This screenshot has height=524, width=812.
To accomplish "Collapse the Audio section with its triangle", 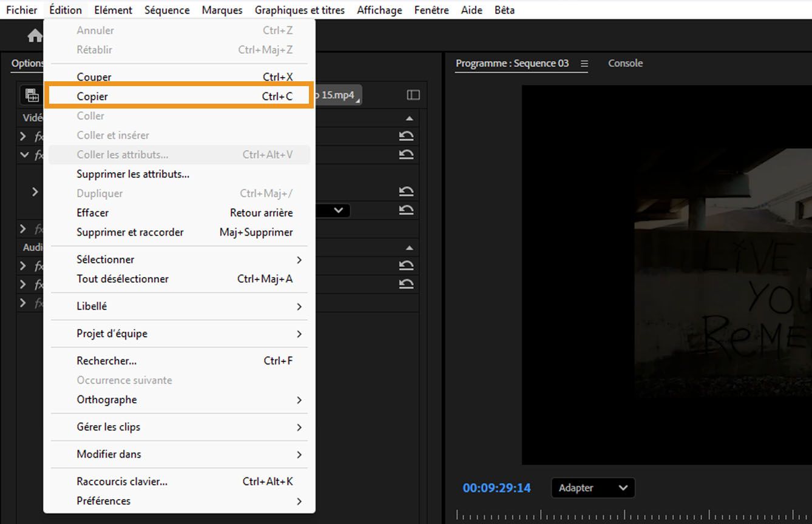I will pos(409,247).
